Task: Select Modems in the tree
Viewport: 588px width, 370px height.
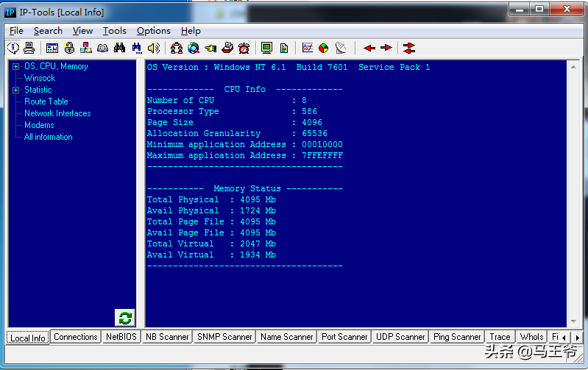Action: (x=39, y=125)
